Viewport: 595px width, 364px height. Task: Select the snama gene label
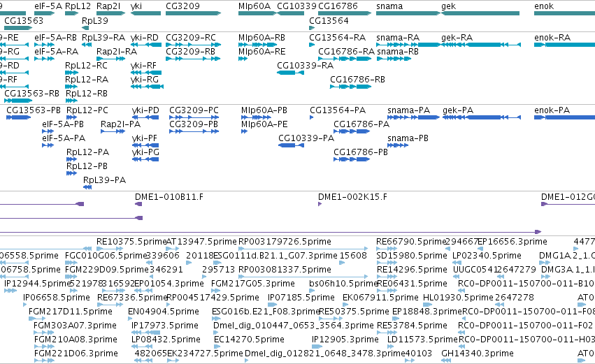coord(389,6)
